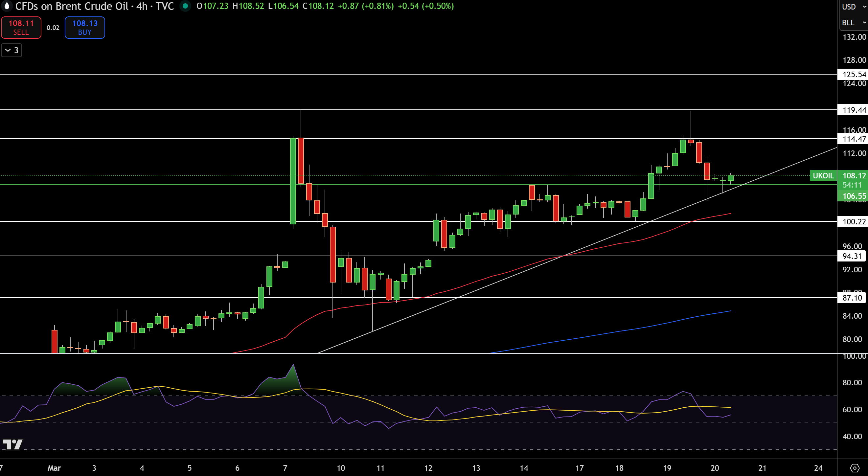Click the oil drop symbol icon
The width and height of the screenshot is (868, 476).
click(x=7, y=6)
